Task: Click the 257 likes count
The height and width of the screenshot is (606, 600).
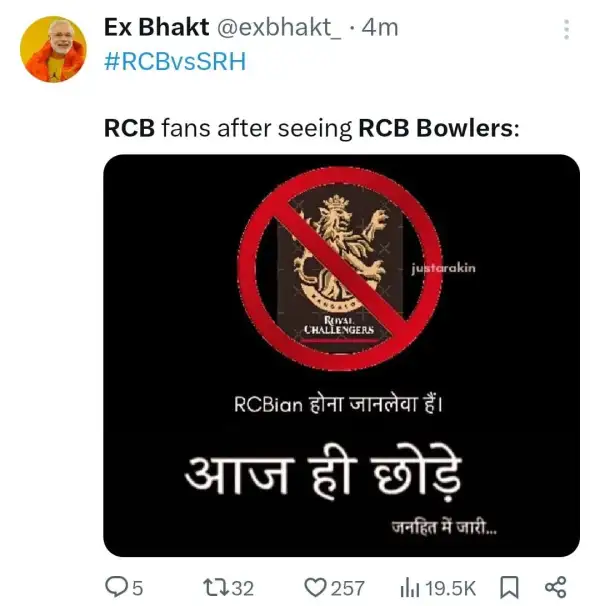Action: click(347, 589)
